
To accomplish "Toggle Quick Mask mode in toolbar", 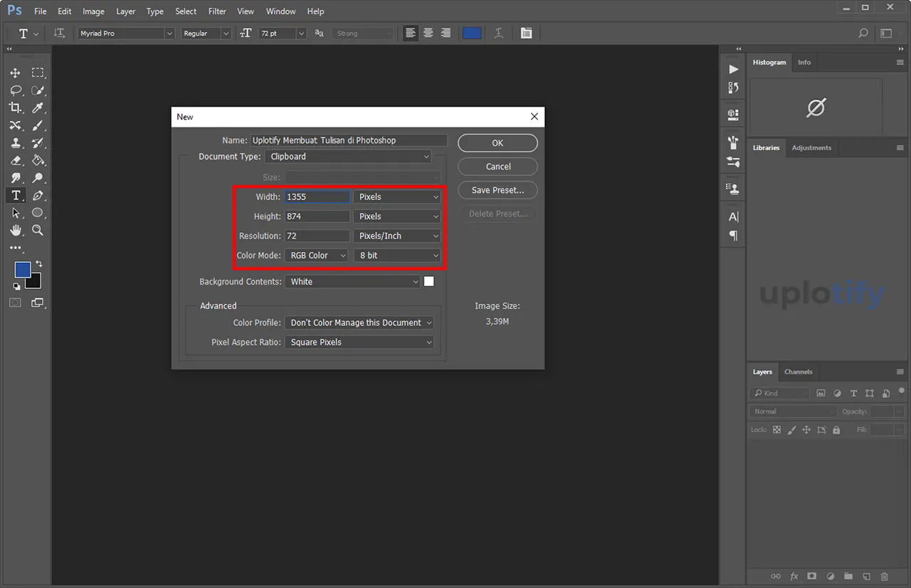I will tap(15, 303).
